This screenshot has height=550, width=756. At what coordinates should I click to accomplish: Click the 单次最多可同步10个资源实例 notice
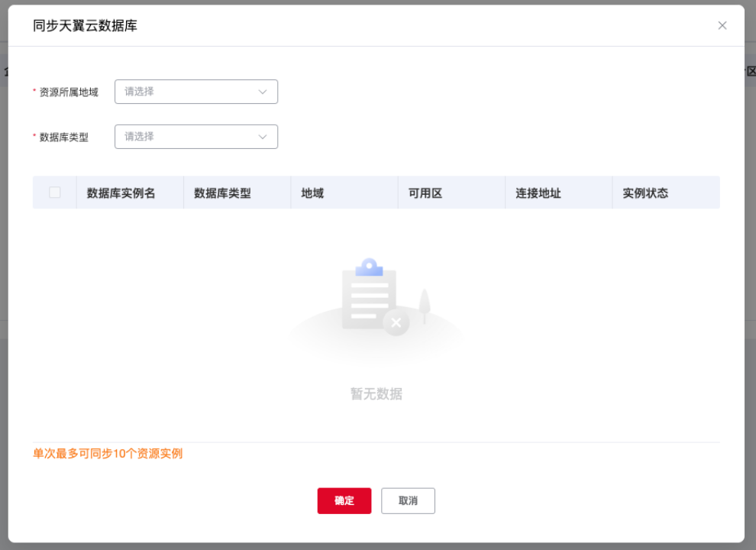tap(108, 454)
